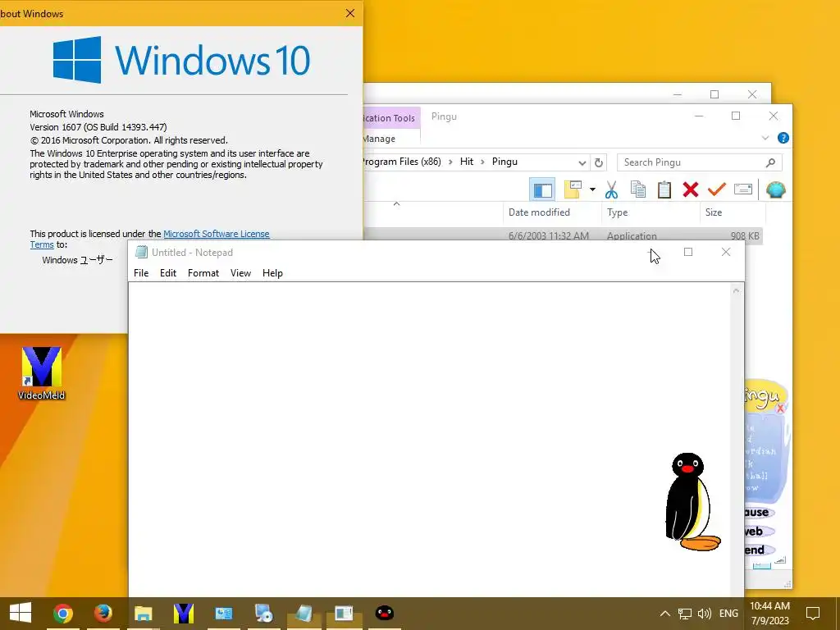The width and height of the screenshot is (840, 630).
Task: Open the Notepad Edit menu
Action: (168, 273)
